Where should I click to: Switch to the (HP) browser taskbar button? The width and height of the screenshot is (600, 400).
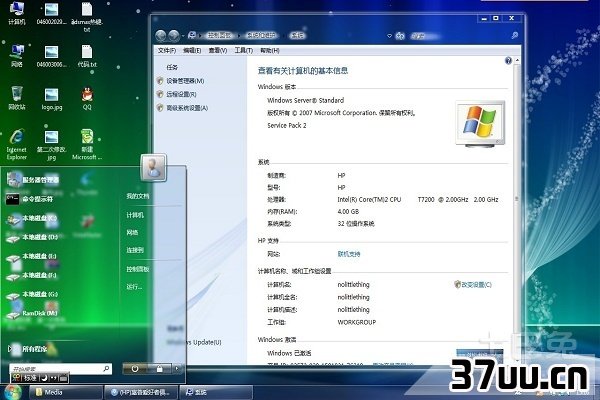141,392
